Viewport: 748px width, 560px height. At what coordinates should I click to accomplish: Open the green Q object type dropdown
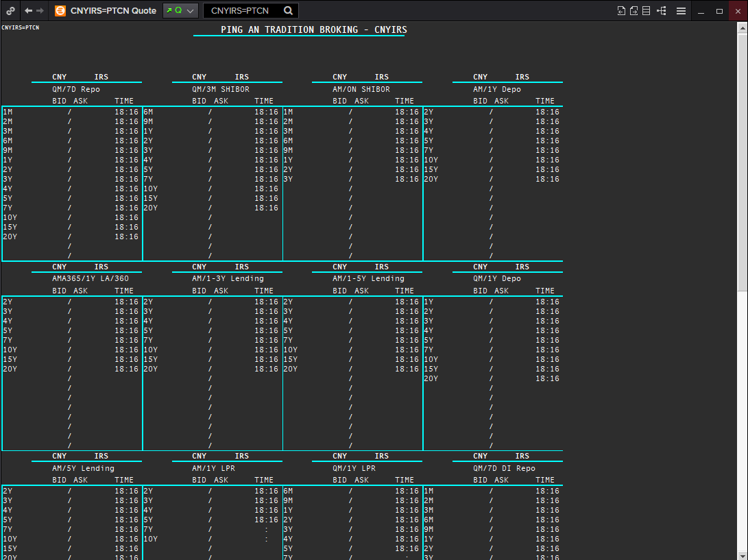coord(180,10)
